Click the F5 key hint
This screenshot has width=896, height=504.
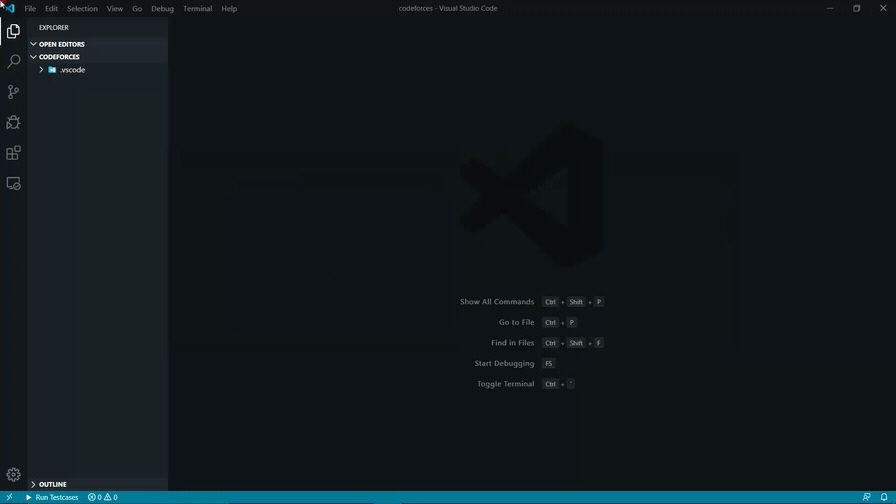(549, 363)
